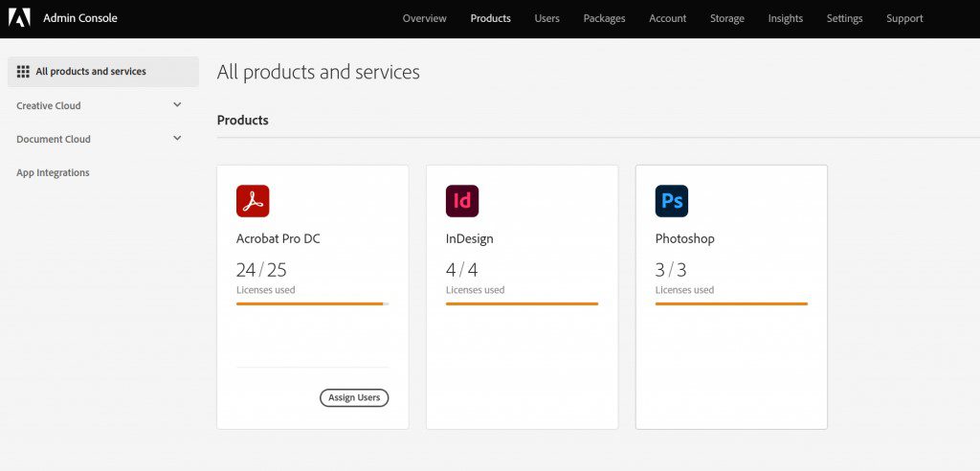Select All products and services sidebar item
The height and width of the screenshot is (471, 980).
tap(91, 72)
